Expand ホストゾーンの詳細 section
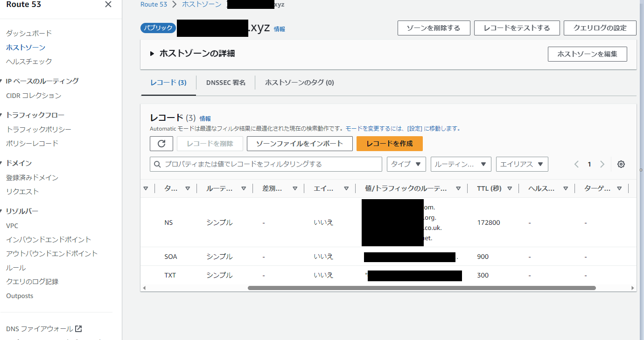This screenshot has width=644, height=340. tap(152, 54)
